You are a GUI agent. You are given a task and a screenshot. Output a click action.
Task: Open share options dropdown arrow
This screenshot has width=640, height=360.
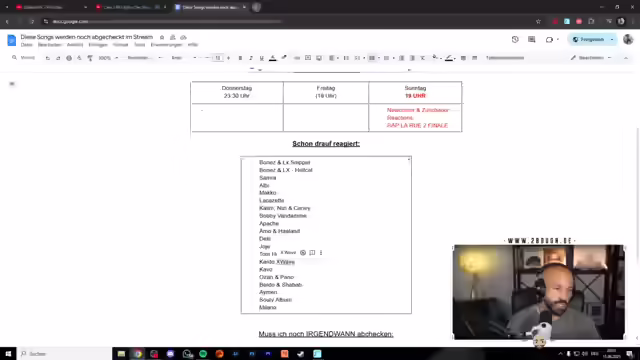[612, 40]
